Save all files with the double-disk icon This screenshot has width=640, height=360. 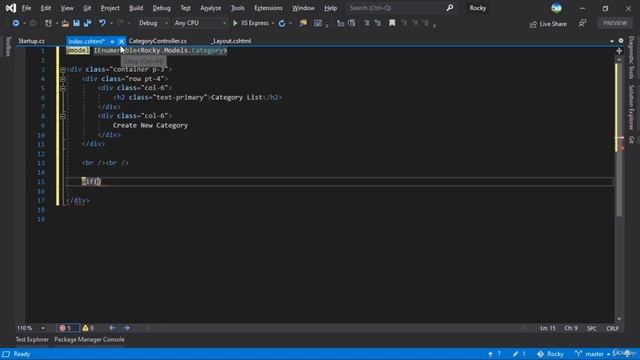coord(87,23)
